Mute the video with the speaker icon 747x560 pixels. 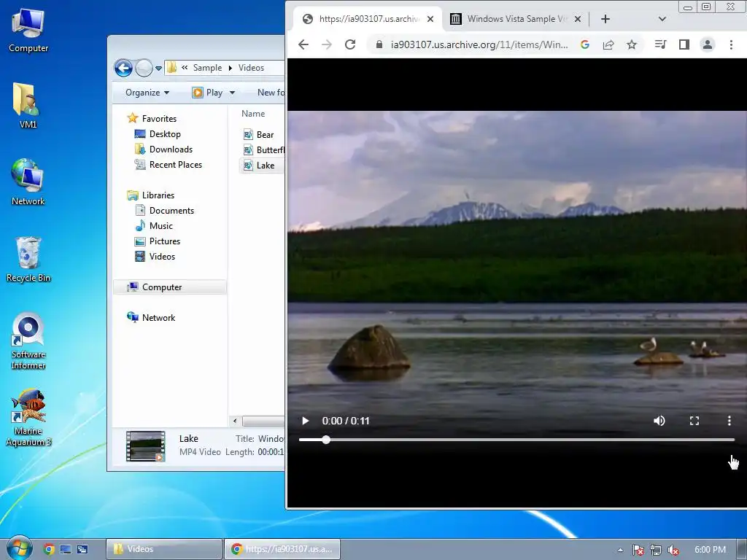tap(659, 421)
